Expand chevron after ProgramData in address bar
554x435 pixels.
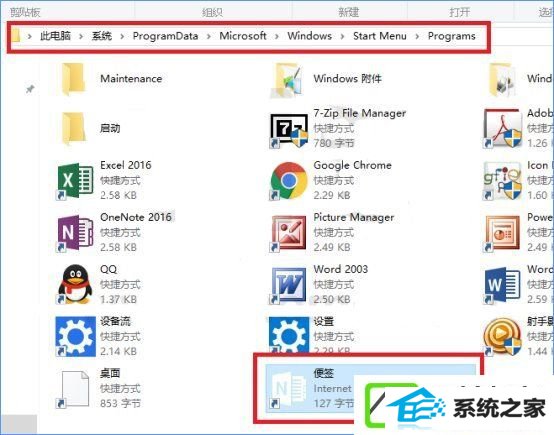(209, 36)
